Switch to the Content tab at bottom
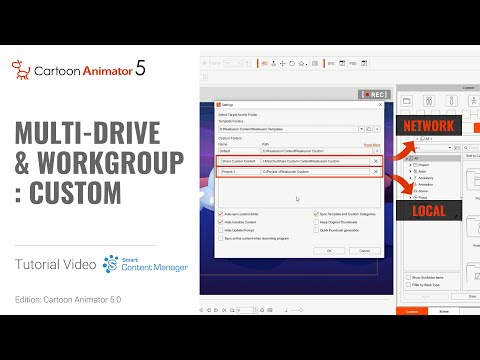 tap(412, 312)
